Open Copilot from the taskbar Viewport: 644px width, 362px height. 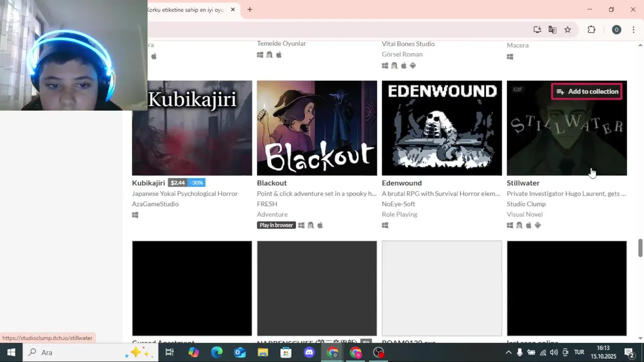(x=194, y=352)
